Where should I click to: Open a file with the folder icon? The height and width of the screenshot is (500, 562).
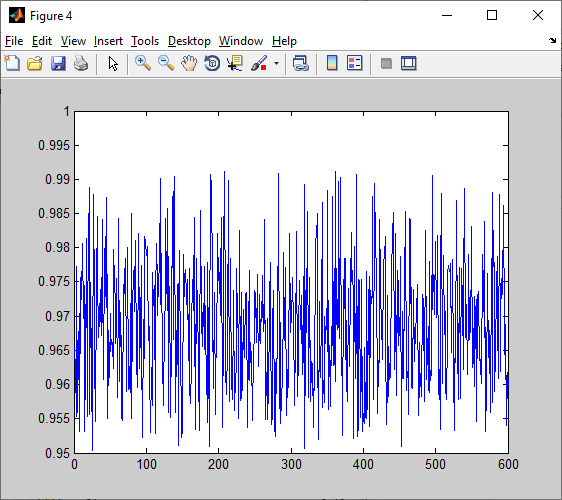[x=35, y=63]
